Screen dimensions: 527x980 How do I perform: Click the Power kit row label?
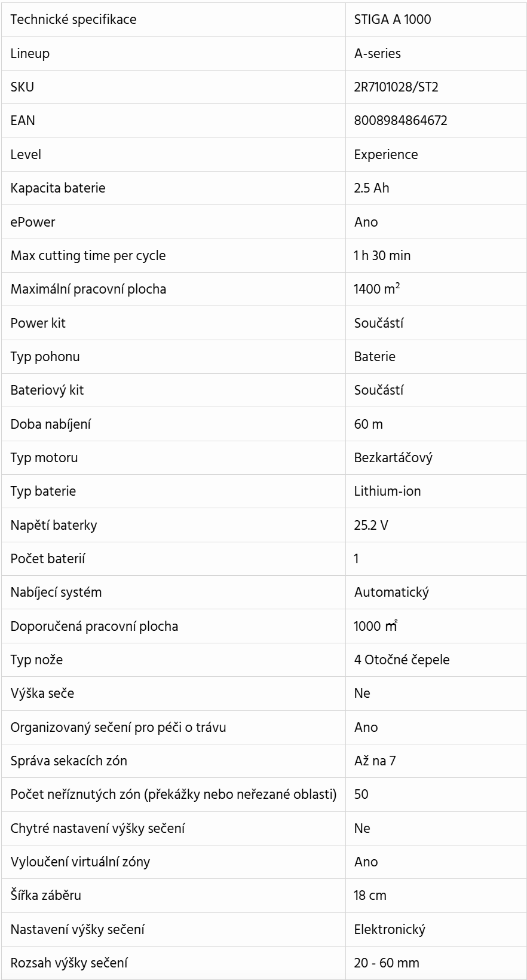pos(38,323)
